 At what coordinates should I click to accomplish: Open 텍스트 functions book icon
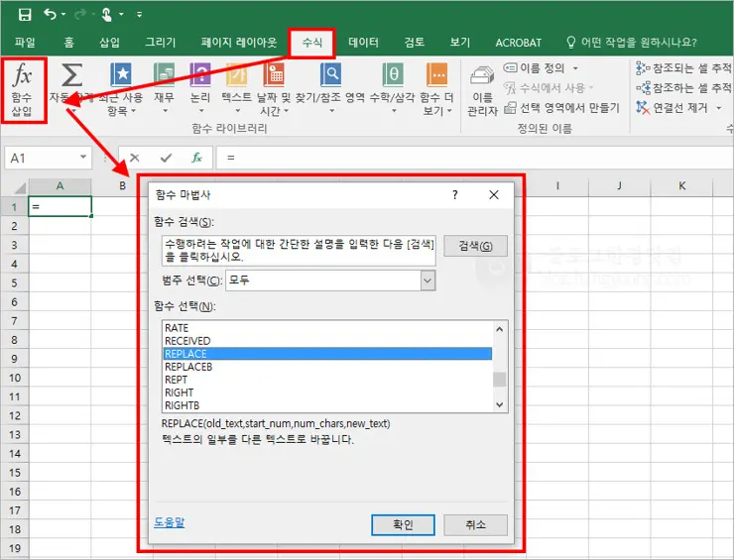coord(236,75)
